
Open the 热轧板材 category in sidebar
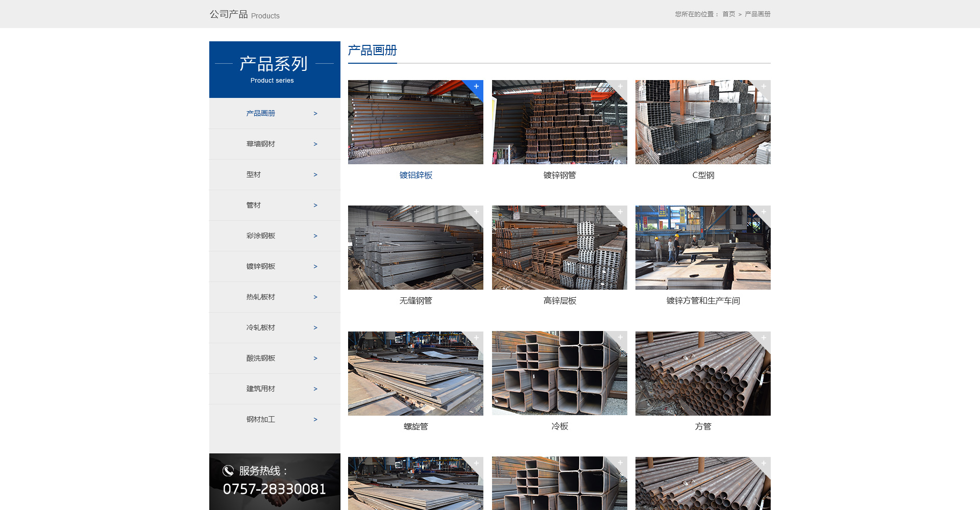click(x=260, y=297)
